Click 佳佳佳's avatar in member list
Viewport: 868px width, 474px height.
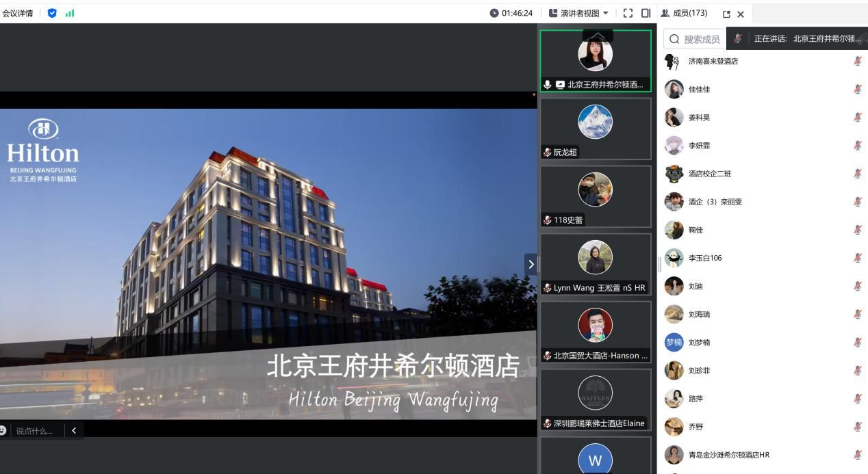674,89
